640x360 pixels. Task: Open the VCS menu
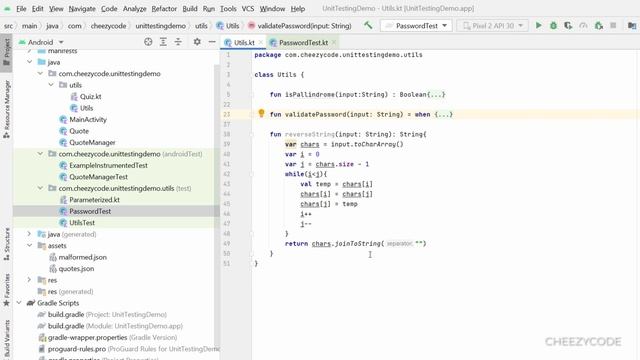tap(248, 9)
